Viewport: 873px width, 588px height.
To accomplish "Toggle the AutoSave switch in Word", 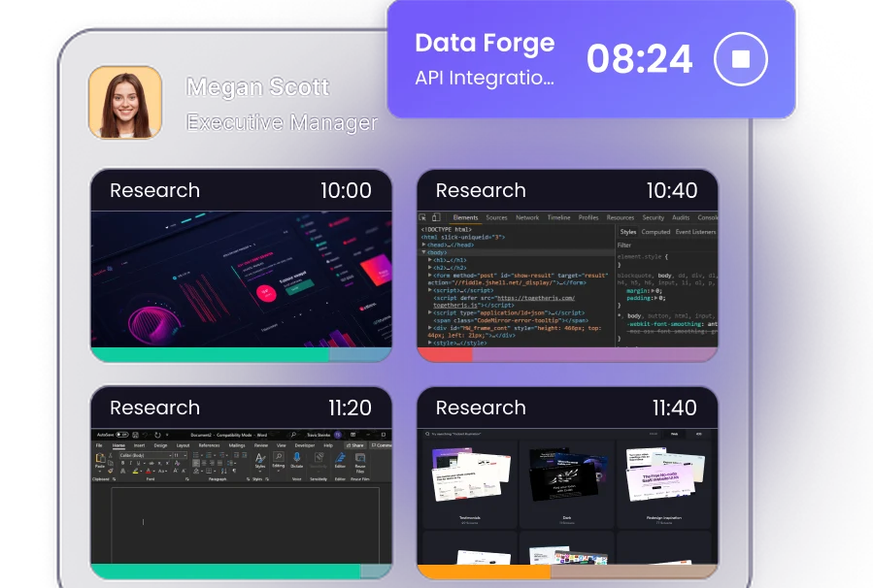I will (122, 435).
